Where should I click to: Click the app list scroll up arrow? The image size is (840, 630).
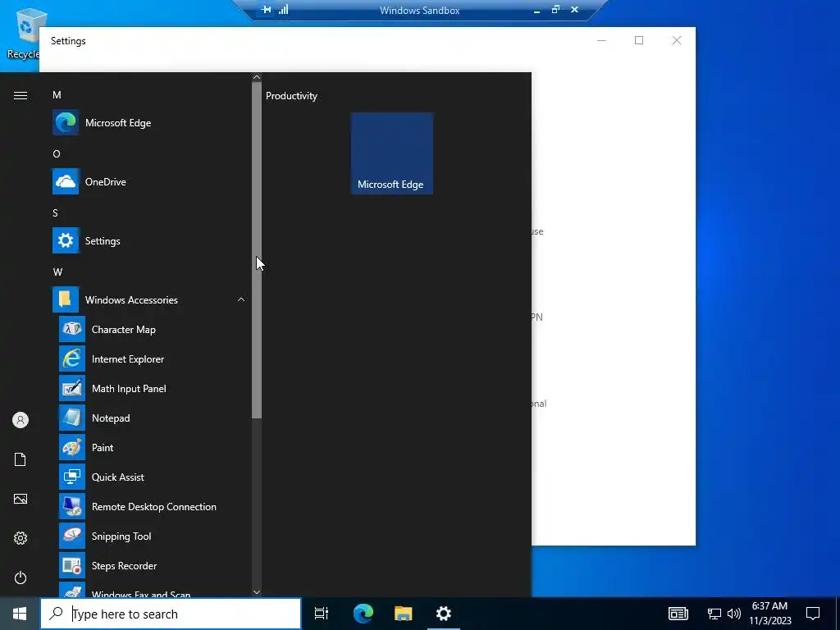(257, 77)
